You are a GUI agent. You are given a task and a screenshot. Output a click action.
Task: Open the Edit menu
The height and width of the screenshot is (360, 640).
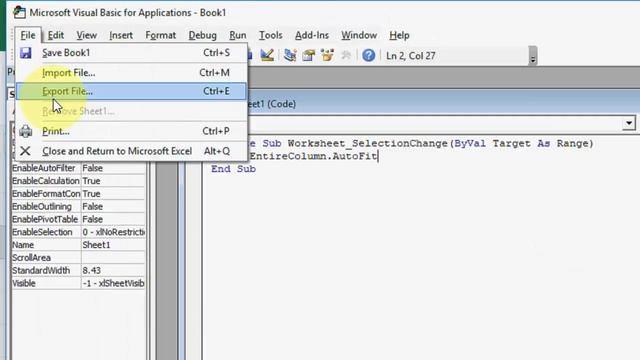tap(56, 35)
